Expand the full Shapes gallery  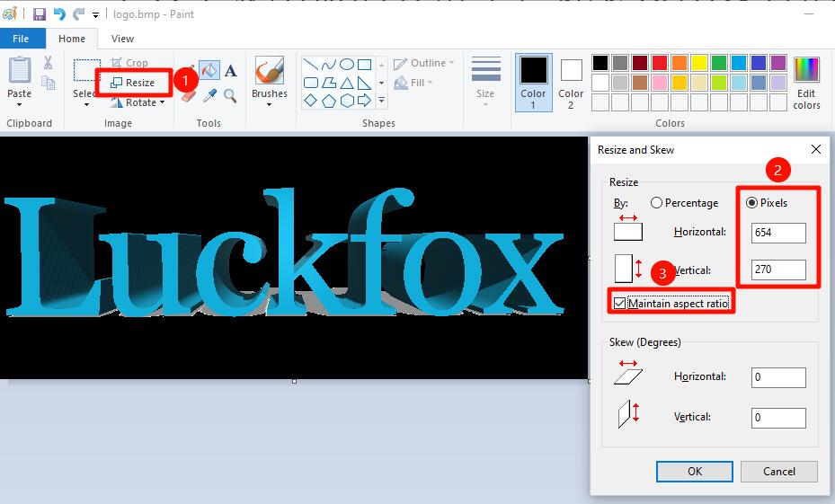pos(381,101)
